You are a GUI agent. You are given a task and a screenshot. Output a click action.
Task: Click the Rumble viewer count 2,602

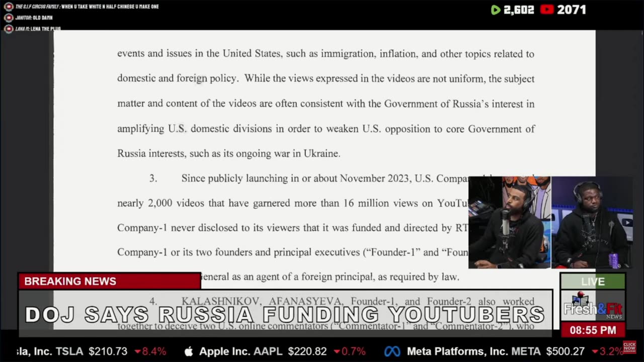(519, 10)
